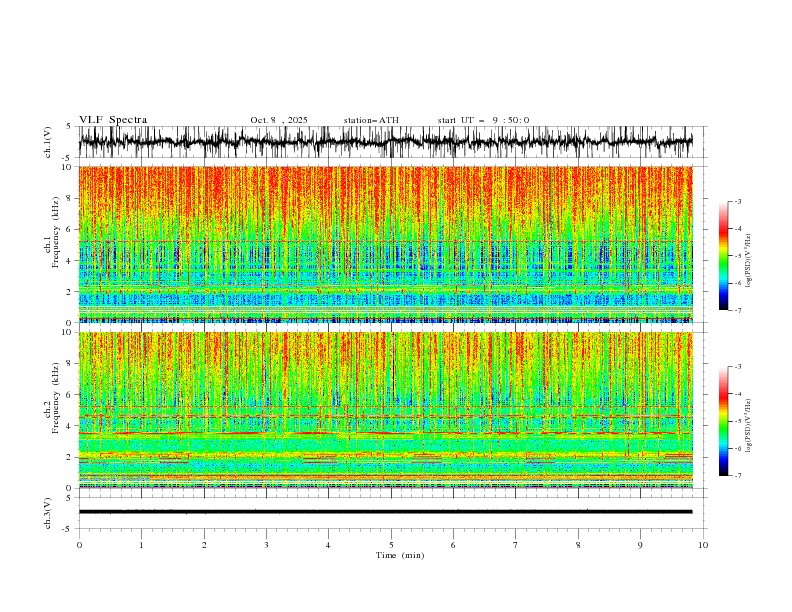Click the upper colorbar "log(PSD)(V²/Hz)" label
The height and width of the screenshot is (612, 792).
(x=749, y=261)
